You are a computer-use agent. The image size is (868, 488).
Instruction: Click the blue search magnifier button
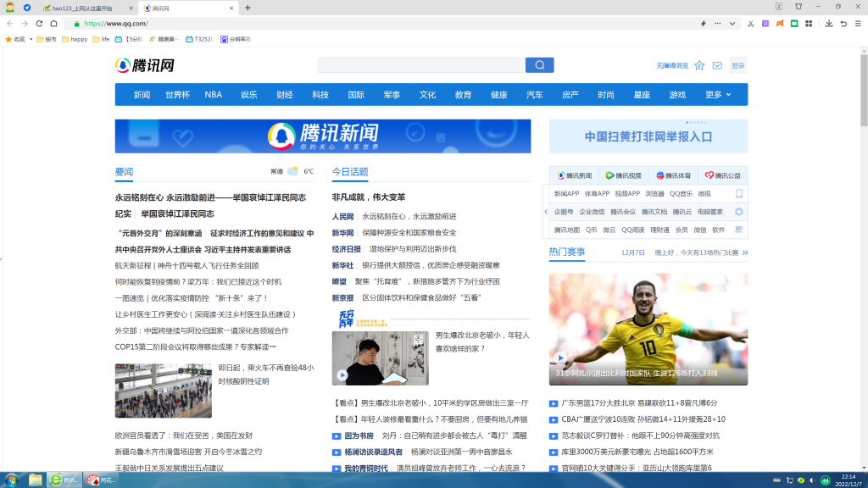[539, 65]
